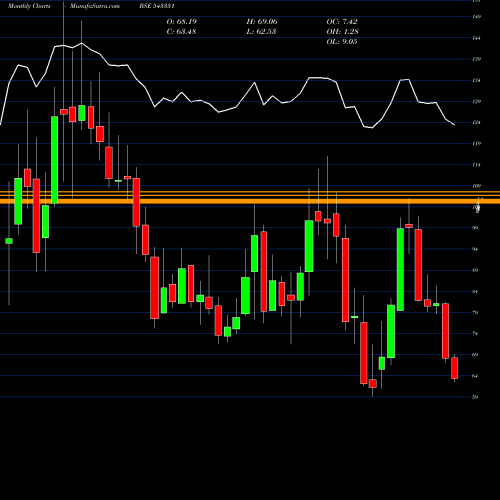Select the 'OC: 7.42' reading

pyautogui.click(x=342, y=22)
